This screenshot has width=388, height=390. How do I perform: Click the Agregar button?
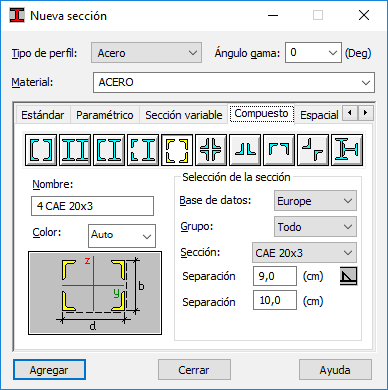tap(49, 370)
